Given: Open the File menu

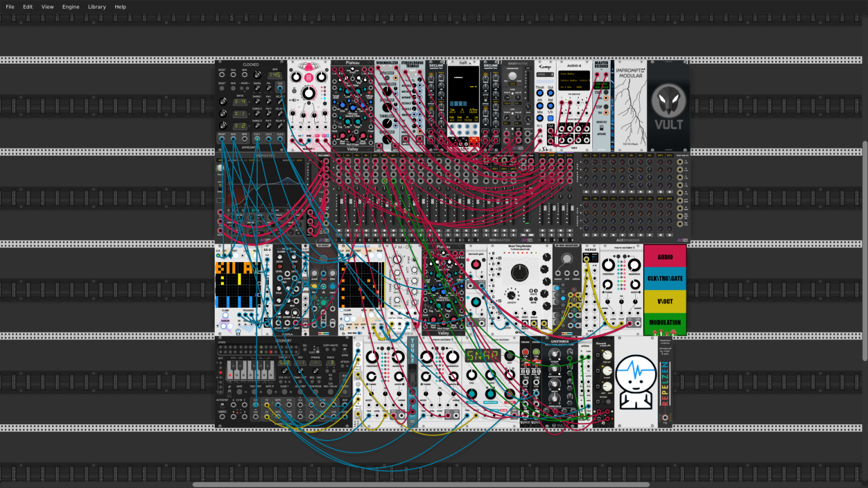Looking at the screenshot, I should coord(10,7).
